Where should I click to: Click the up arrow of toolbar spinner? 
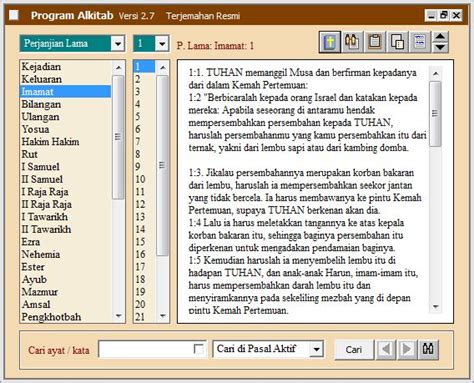coord(440,37)
